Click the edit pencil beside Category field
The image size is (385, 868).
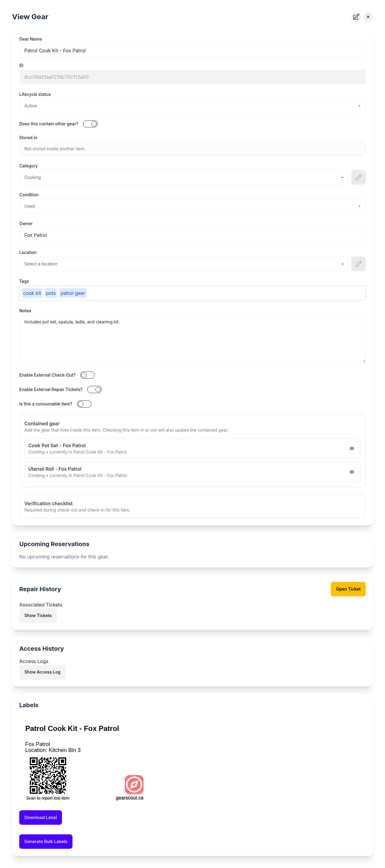358,177
